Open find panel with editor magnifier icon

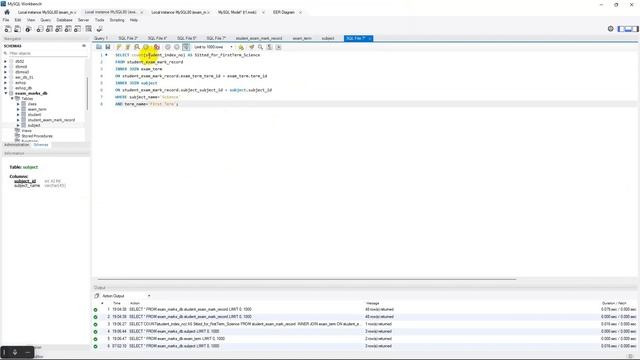click(260, 47)
